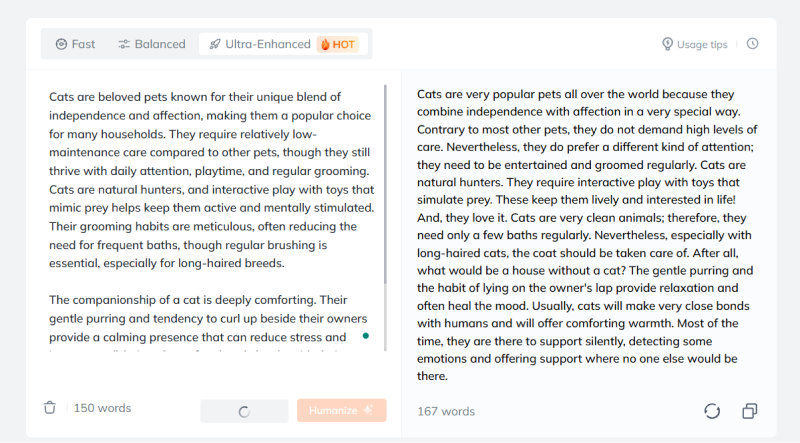Click the loading spinner button
Image resolution: width=800 pixels, height=443 pixels.
click(x=244, y=410)
